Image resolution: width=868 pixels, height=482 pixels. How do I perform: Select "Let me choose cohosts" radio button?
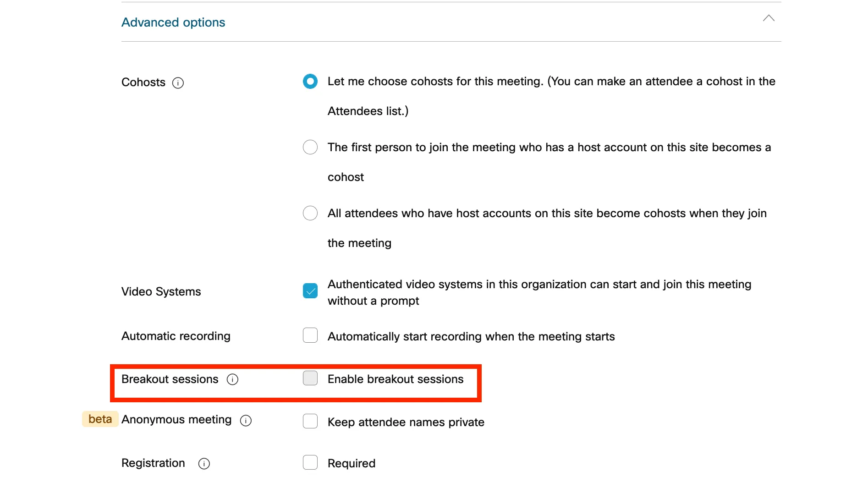[310, 82]
